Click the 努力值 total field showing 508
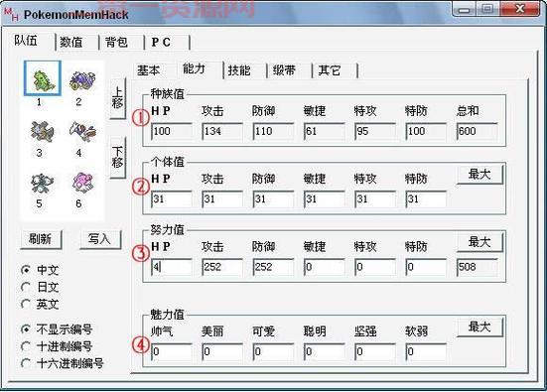The image size is (547, 392). 478,267
